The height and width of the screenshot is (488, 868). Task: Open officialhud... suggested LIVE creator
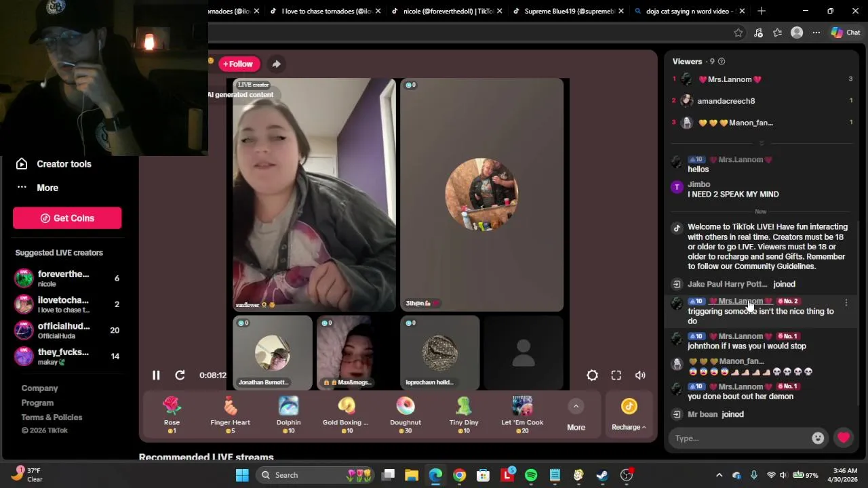67,330
